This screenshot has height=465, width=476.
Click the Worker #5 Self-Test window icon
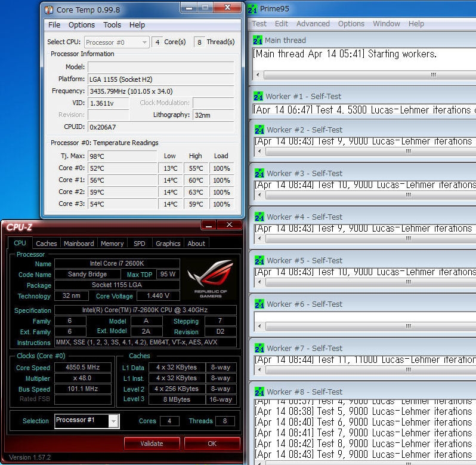click(259, 261)
